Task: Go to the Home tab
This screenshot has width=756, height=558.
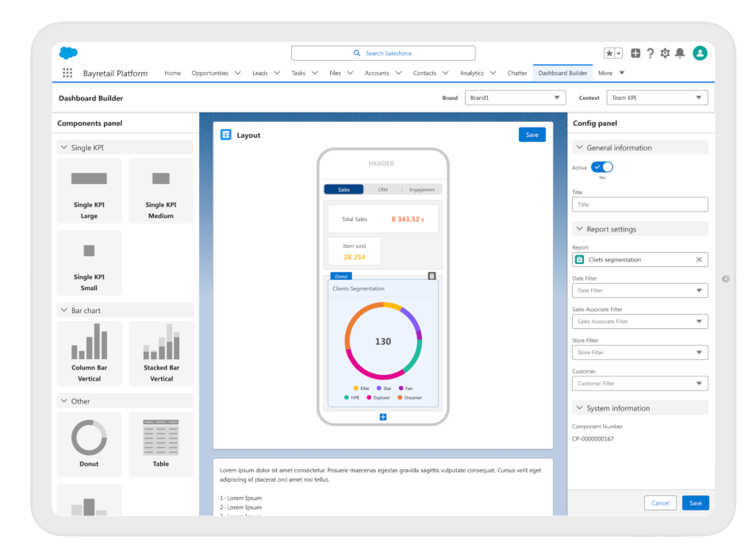Action: tap(172, 73)
